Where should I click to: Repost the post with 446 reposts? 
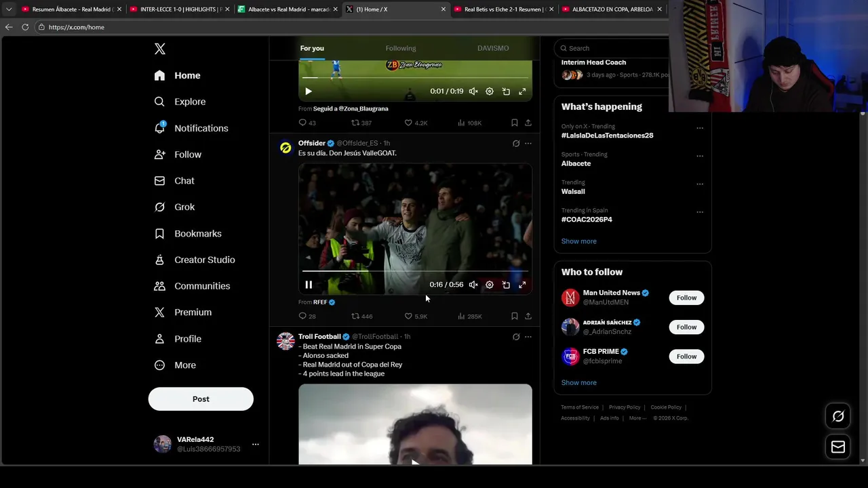coord(361,317)
